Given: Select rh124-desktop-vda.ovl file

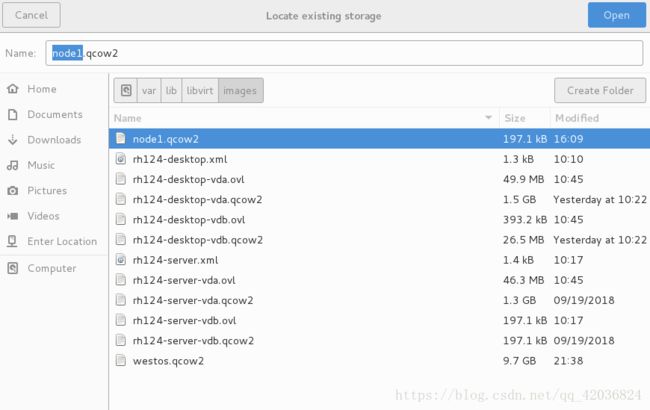Looking at the screenshot, I should point(379,179).
